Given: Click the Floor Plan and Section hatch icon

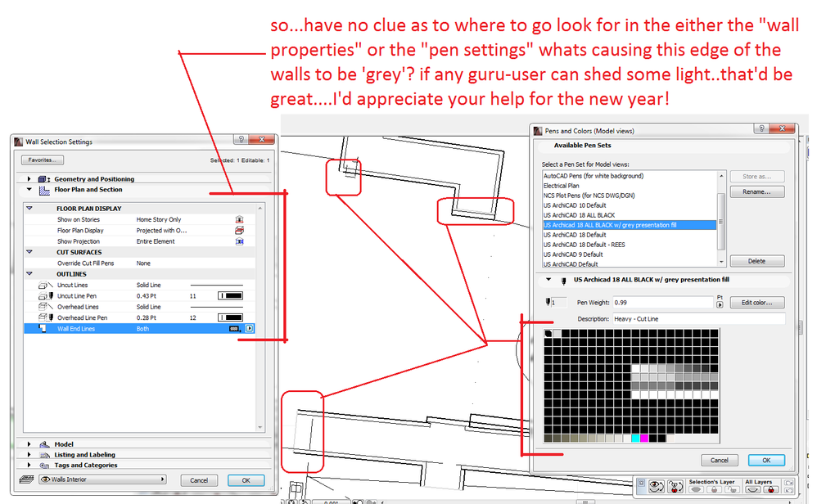Looking at the screenshot, I should click(x=44, y=190).
